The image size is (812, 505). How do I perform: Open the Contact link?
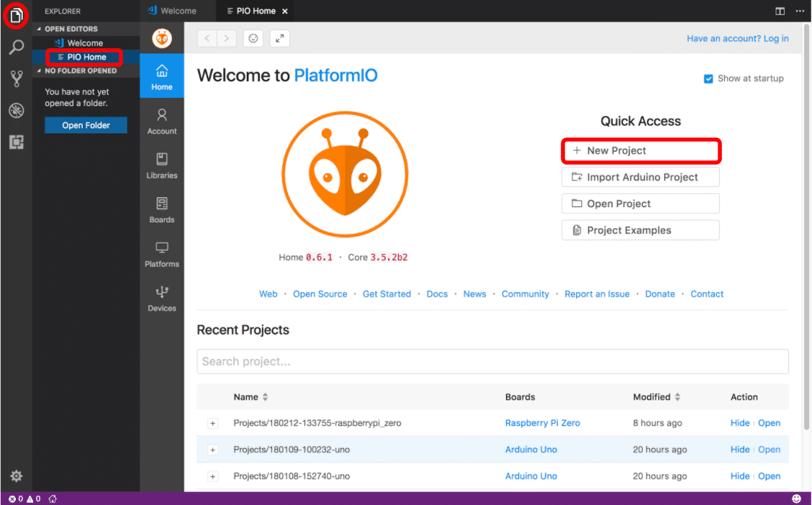[707, 294]
